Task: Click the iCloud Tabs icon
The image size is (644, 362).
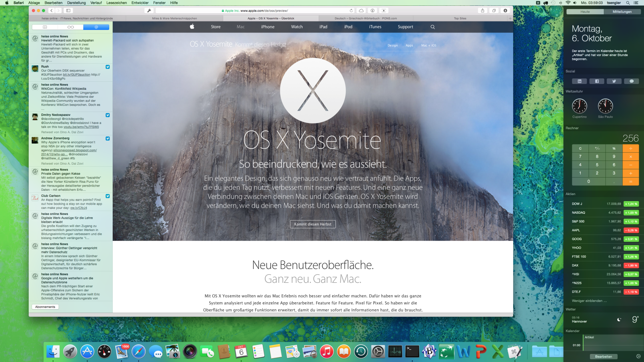Action: [361, 11]
